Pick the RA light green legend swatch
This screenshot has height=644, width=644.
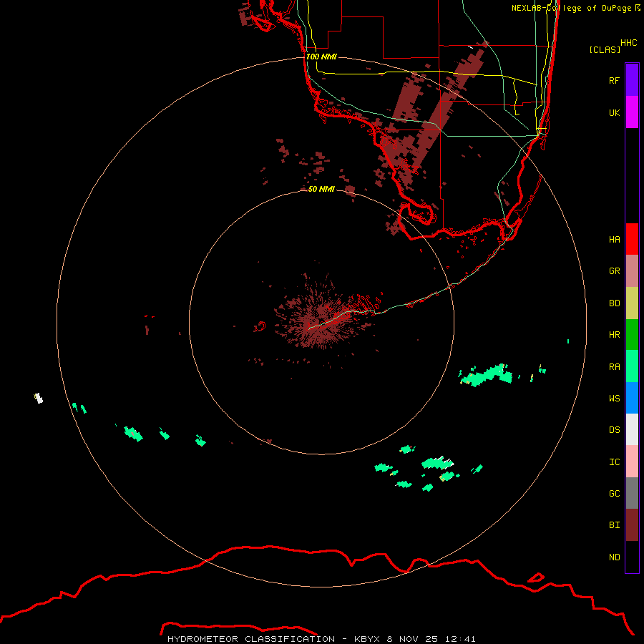coord(632,366)
